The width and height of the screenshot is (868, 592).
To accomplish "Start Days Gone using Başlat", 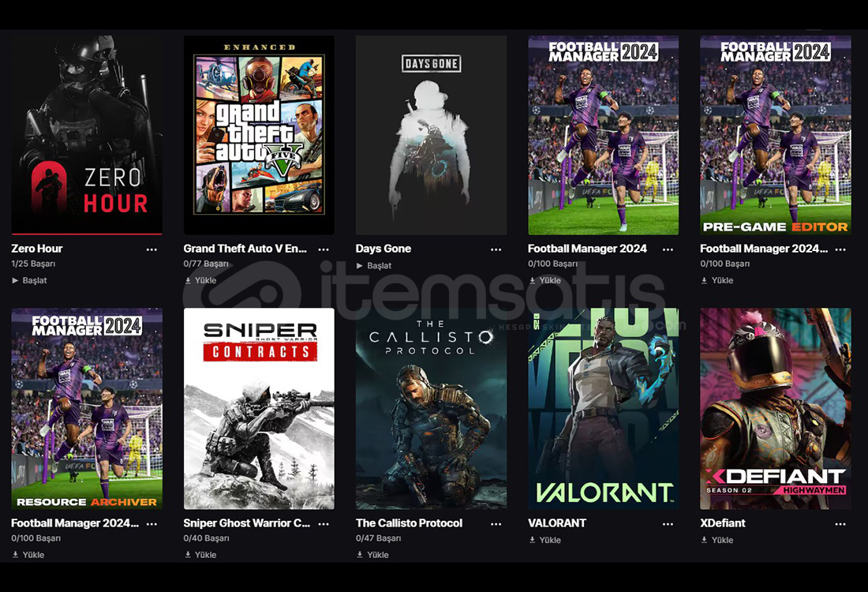I will point(374,265).
